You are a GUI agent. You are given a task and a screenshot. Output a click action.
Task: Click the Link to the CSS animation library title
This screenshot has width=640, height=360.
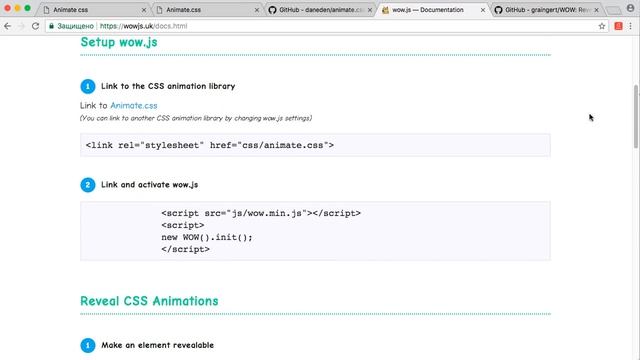168,86
